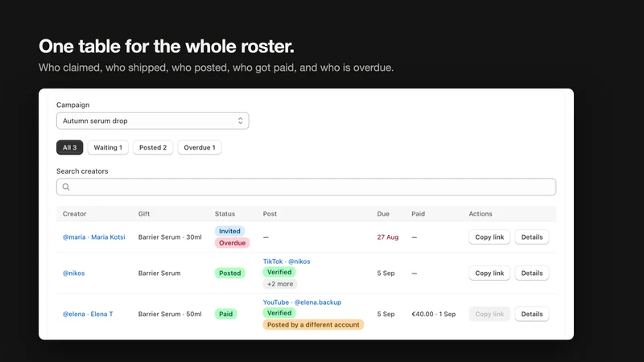
Task: Open Details for Maria Kotsi
Action: tap(531, 237)
